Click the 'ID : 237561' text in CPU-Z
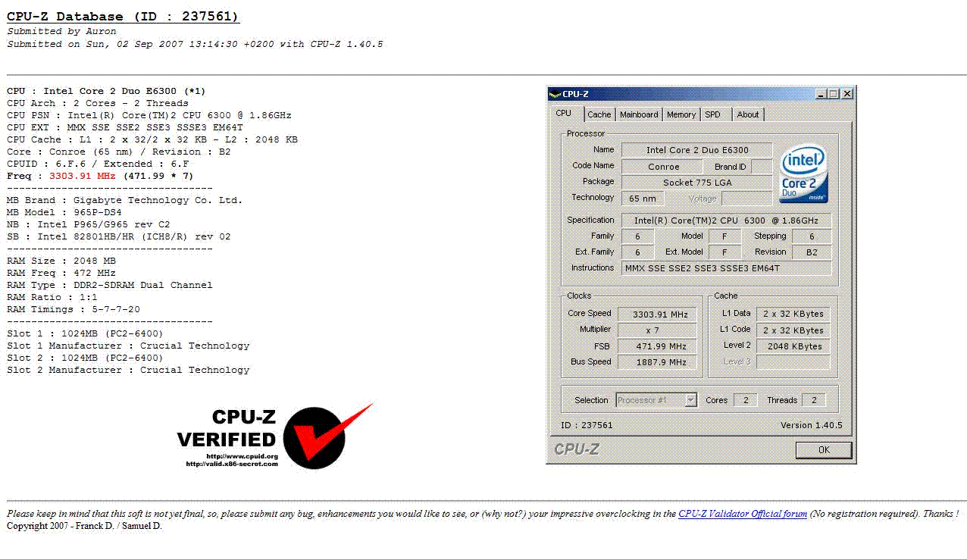This screenshot has width=967, height=560. [x=587, y=425]
